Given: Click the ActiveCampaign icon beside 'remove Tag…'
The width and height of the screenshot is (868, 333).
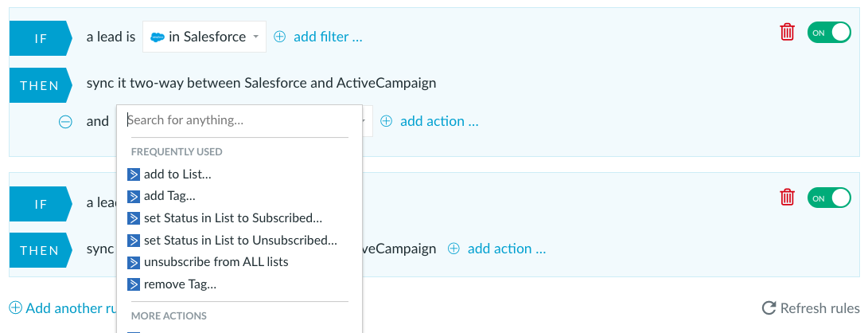Looking at the screenshot, I should [134, 284].
